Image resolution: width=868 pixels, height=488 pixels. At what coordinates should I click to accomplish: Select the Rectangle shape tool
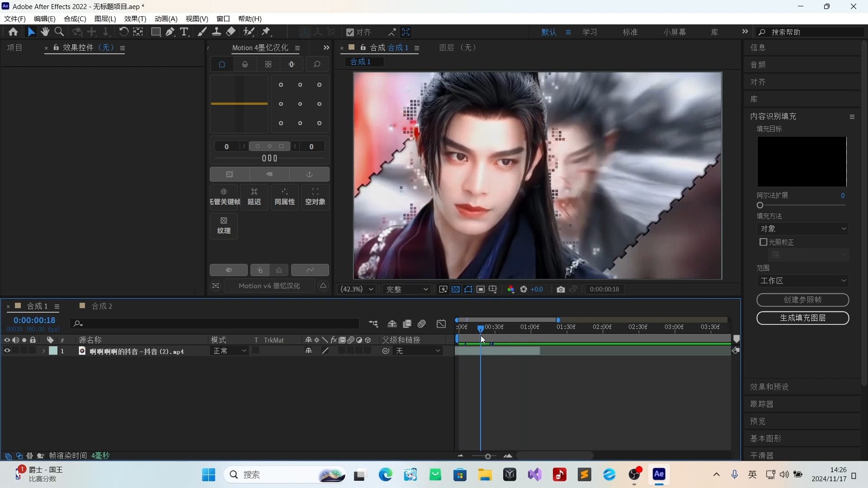[156, 32]
